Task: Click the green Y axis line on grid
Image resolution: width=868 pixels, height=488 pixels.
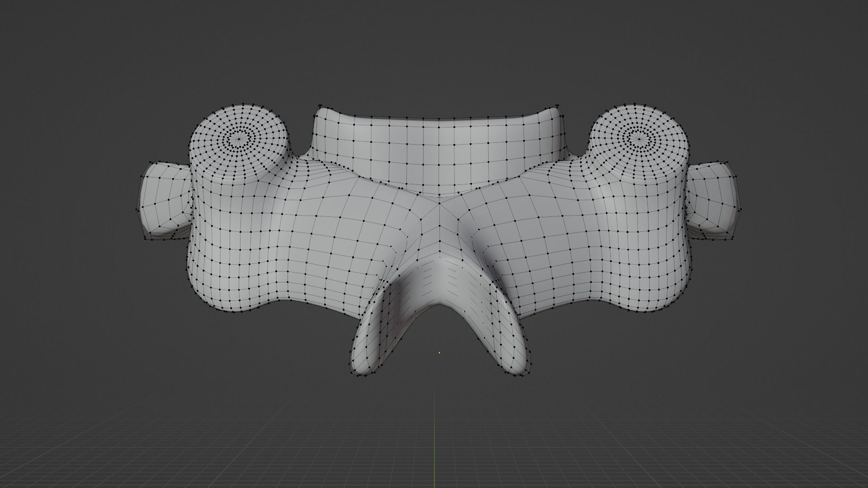Action: click(x=434, y=434)
